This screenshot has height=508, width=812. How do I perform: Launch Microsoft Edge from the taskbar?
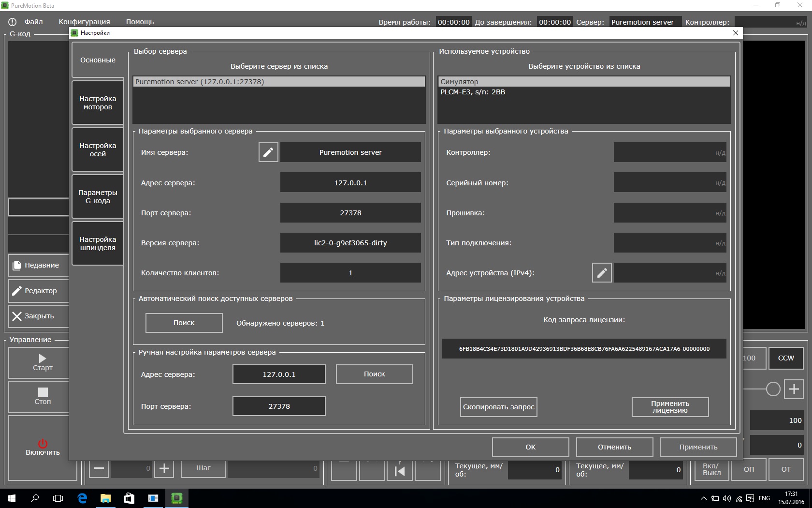coord(82,498)
